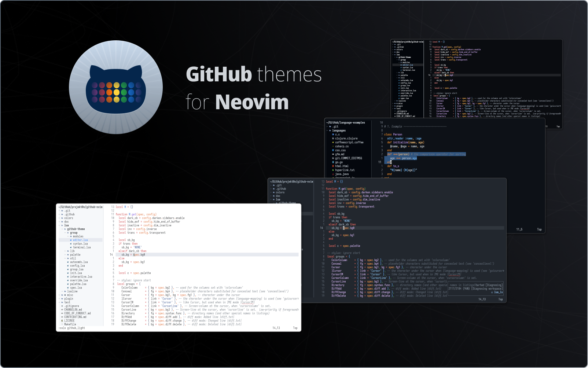Click 'def to_s' line in language-examples window
Viewport: 588px width, 368px height.
click(x=393, y=166)
